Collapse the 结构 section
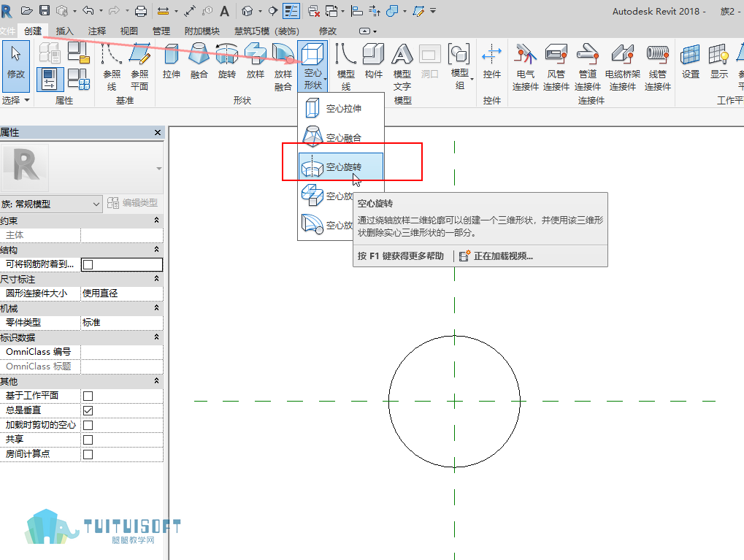744x560 pixels. point(156,250)
